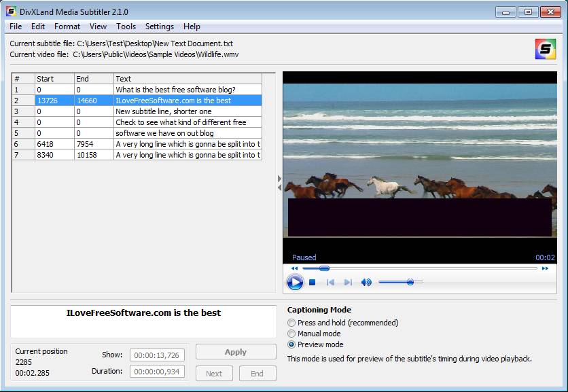The width and height of the screenshot is (568, 392).
Task: Click the volume slider handle
Action: pyautogui.click(x=410, y=282)
